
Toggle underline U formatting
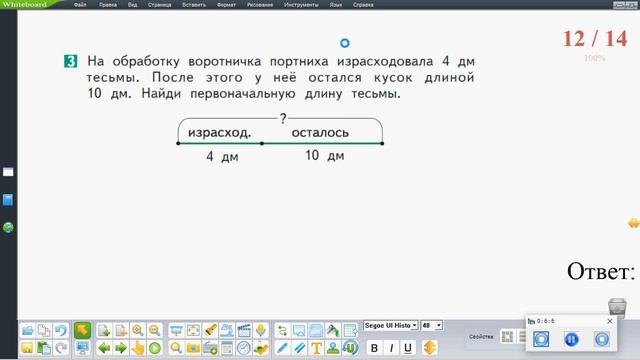[407, 348]
